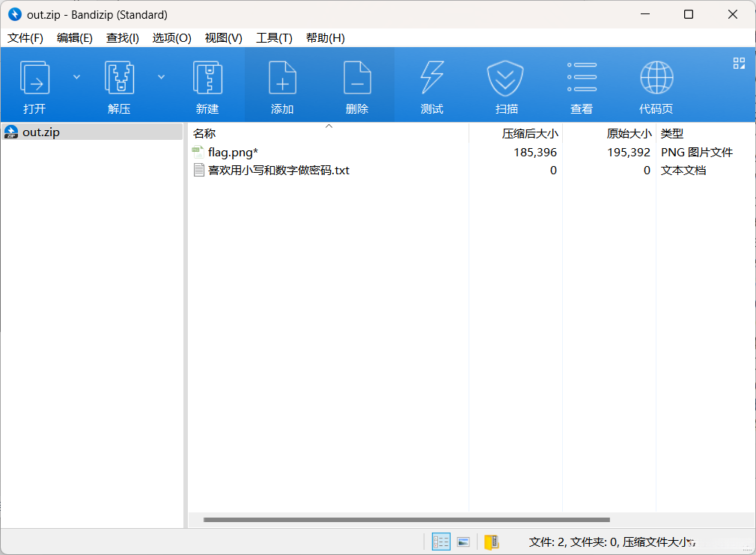Screen dimensions: 756x555
Task: Scan archive for viruses via 扫描 icon
Action: pos(506,84)
